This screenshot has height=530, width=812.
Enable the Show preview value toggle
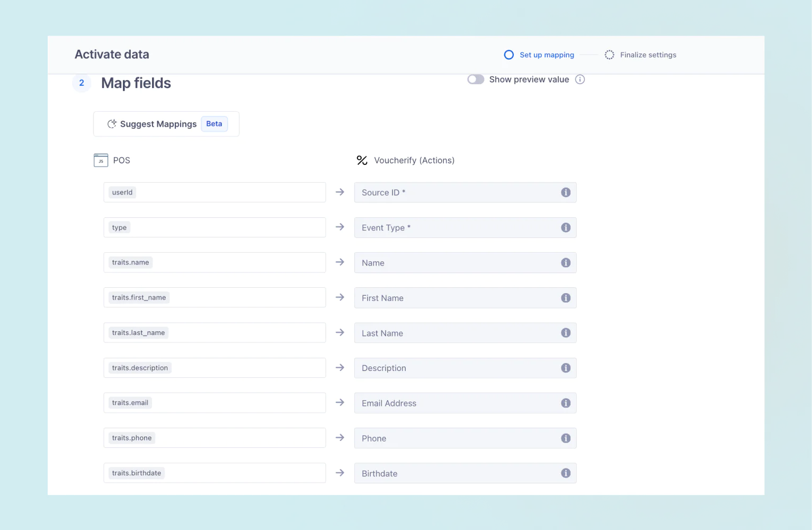(x=475, y=79)
